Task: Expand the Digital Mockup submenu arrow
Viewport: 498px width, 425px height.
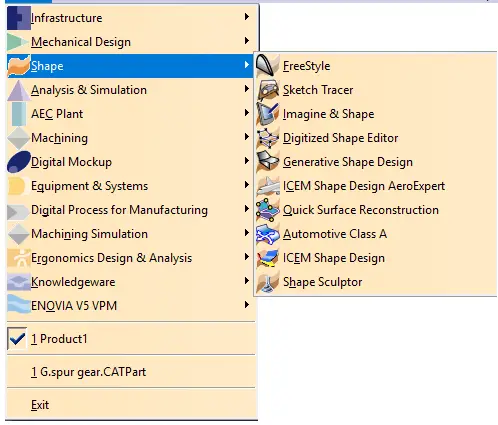Action: tap(247, 161)
